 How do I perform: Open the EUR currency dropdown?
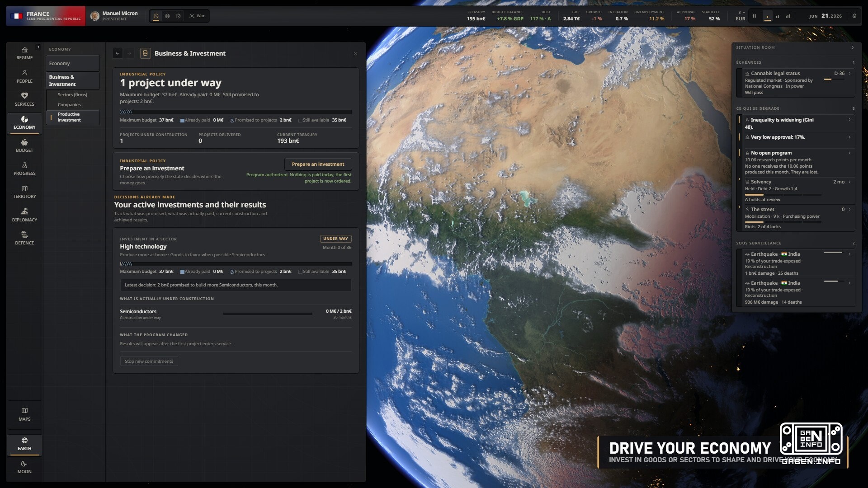[741, 16]
